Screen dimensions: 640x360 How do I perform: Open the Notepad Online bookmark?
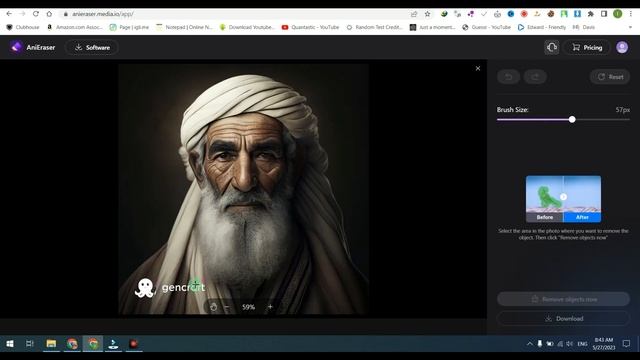click(x=184, y=27)
